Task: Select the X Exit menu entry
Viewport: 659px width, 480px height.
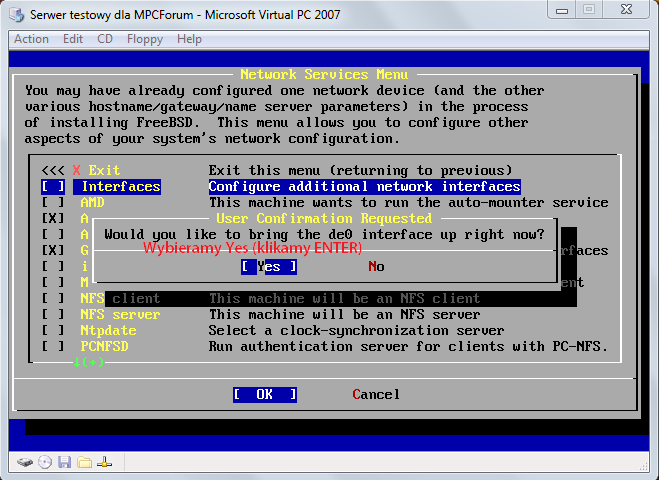Action: pyautogui.click(x=96, y=170)
